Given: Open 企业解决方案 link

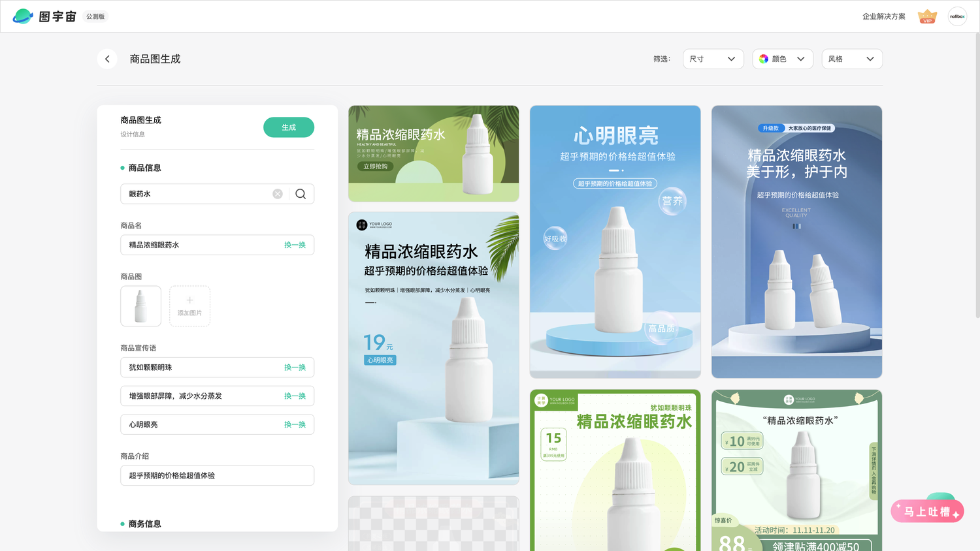Looking at the screenshot, I should pos(884,16).
